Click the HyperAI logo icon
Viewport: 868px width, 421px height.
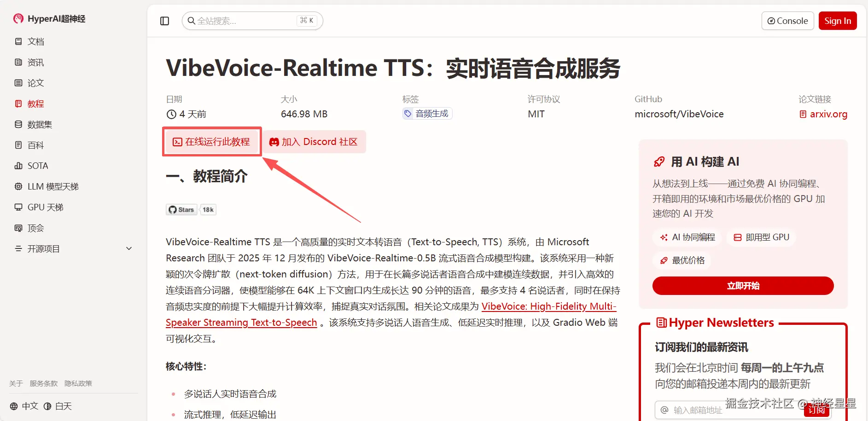pos(18,18)
